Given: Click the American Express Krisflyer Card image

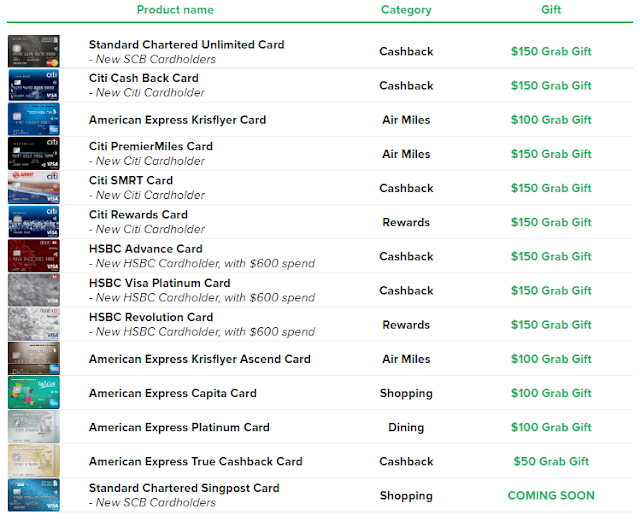Looking at the screenshot, I should (33, 119).
